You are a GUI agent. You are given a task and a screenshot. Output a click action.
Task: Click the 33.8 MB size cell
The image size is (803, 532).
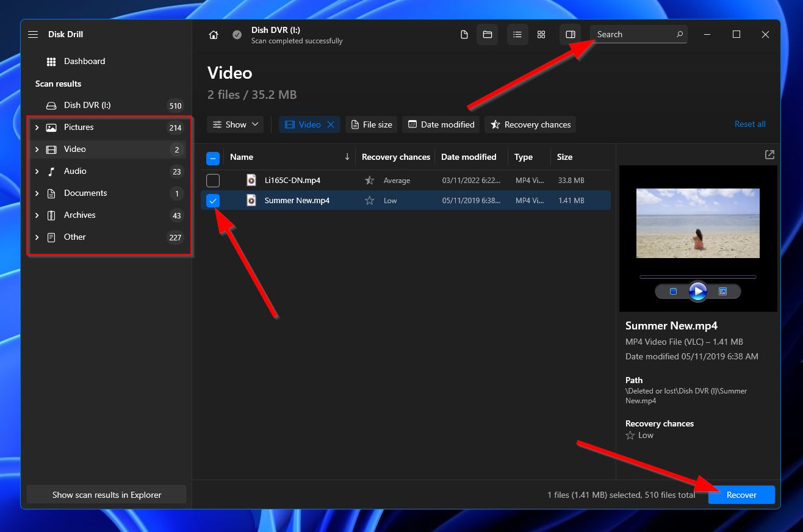pos(571,181)
